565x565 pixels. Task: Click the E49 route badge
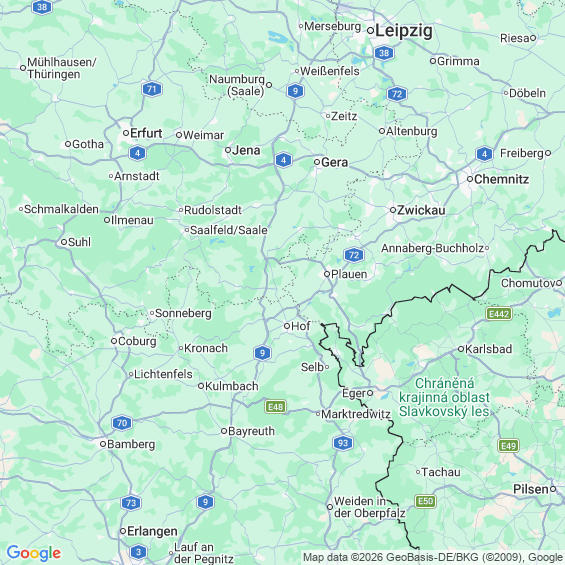[x=508, y=446]
